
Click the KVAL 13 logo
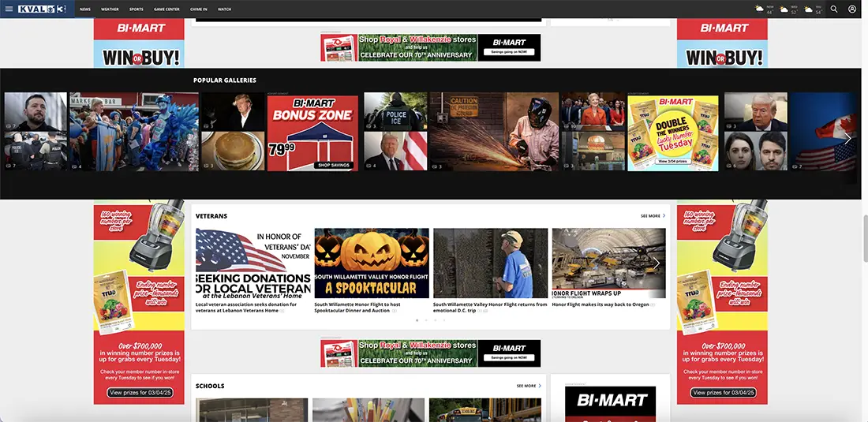point(42,9)
